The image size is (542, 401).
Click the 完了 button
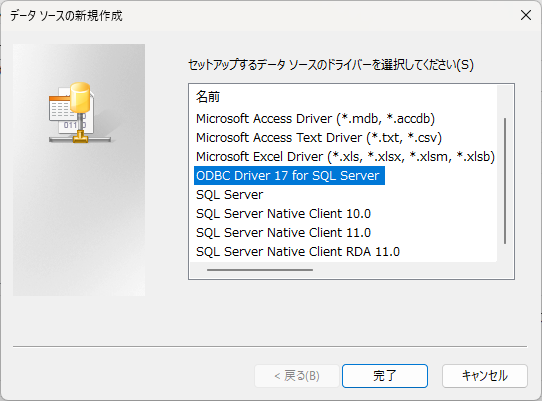click(385, 376)
